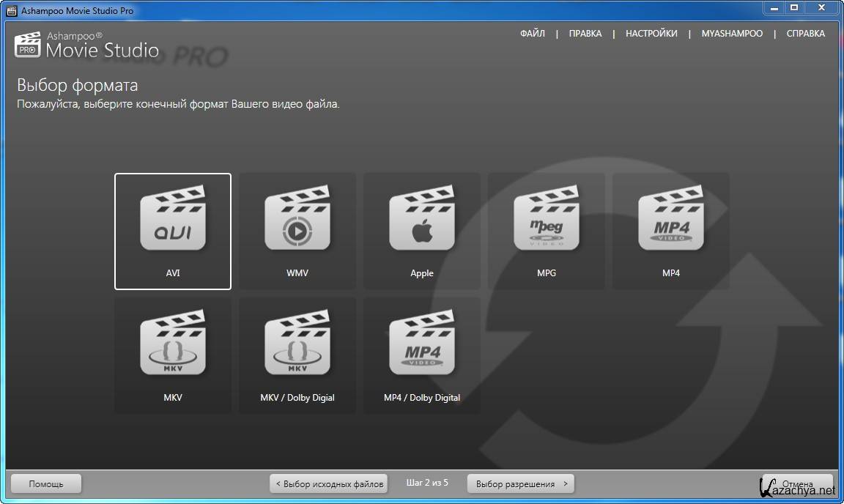
Task: Select the MPG format icon
Action: pos(547,223)
